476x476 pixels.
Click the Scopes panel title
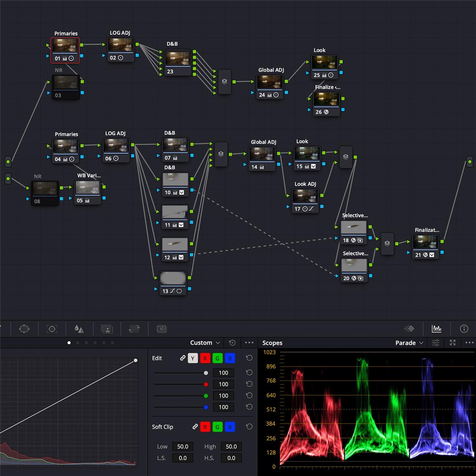tap(272, 343)
